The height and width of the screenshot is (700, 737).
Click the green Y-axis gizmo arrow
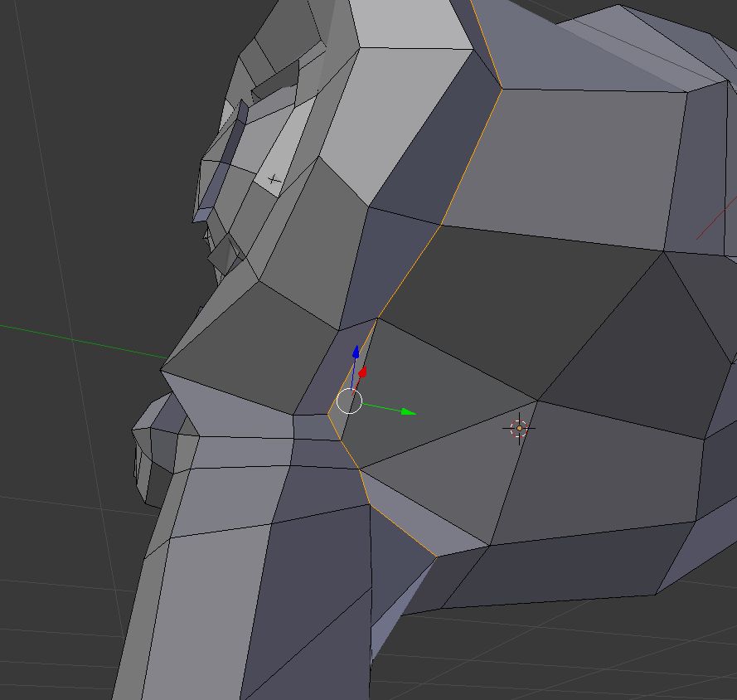[407, 411]
